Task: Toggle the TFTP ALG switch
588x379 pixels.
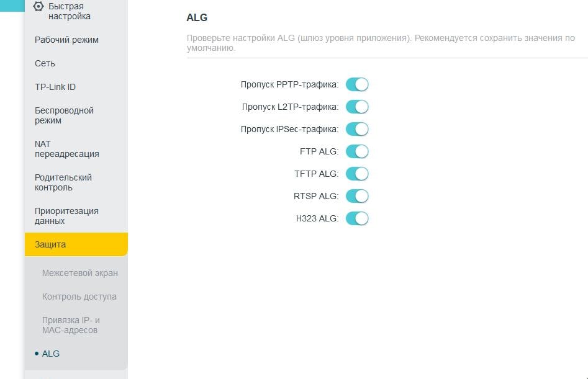Action: (x=357, y=174)
